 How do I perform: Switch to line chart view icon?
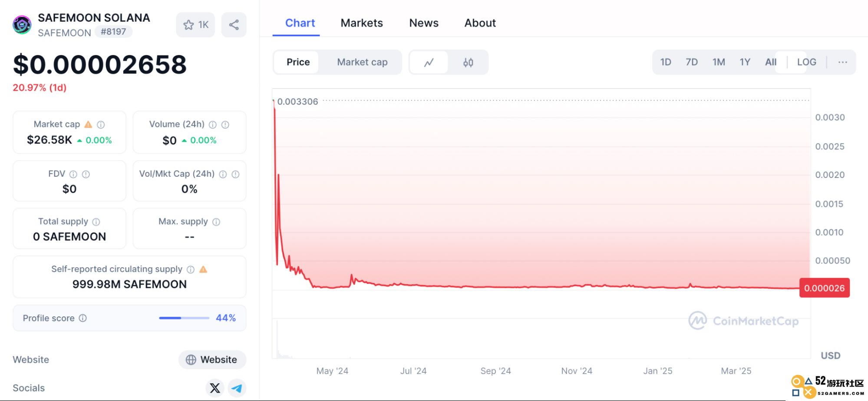(x=429, y=62)
